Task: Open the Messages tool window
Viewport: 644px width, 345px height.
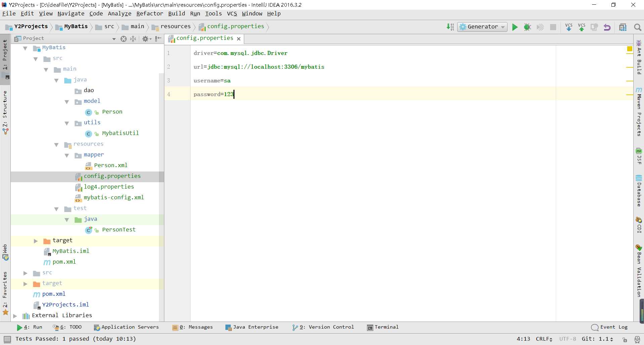Action: pyautogui.click(x=193, y=327)
